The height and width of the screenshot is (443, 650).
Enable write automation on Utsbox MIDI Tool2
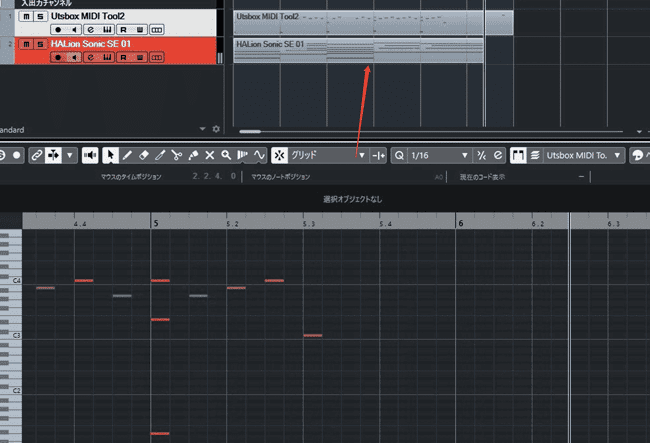140,30
